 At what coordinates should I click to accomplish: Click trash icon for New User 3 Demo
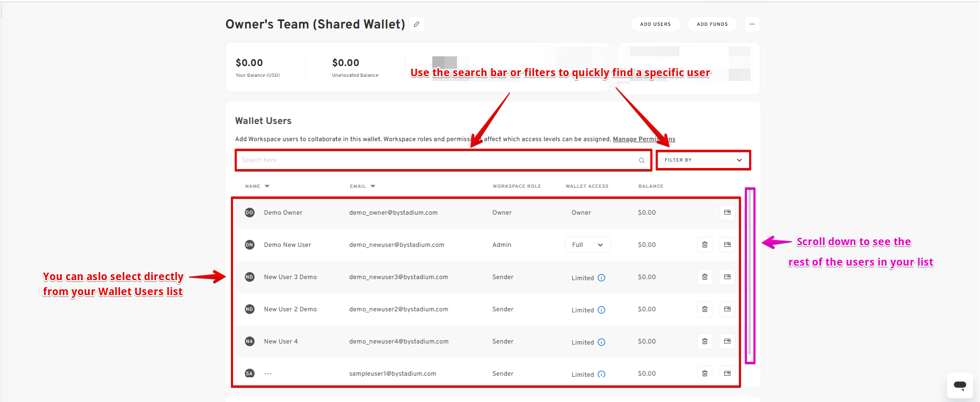pyautogui.click(x=705, y=277)
